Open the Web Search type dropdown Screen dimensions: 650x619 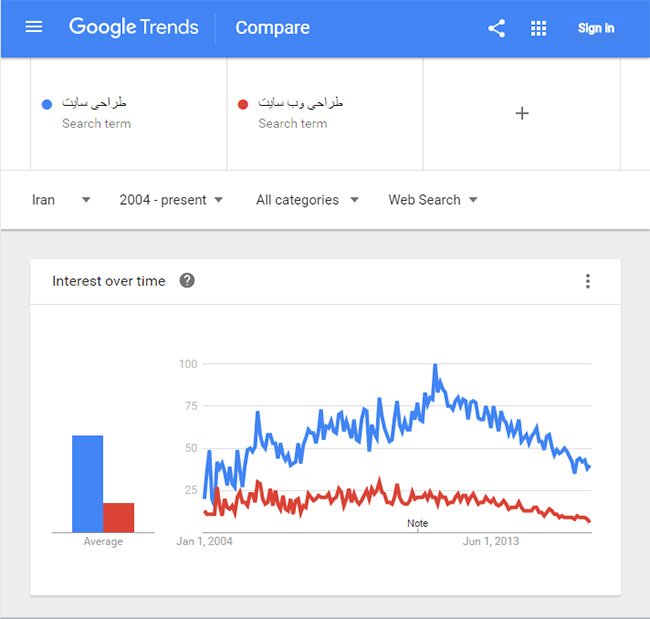433,200
